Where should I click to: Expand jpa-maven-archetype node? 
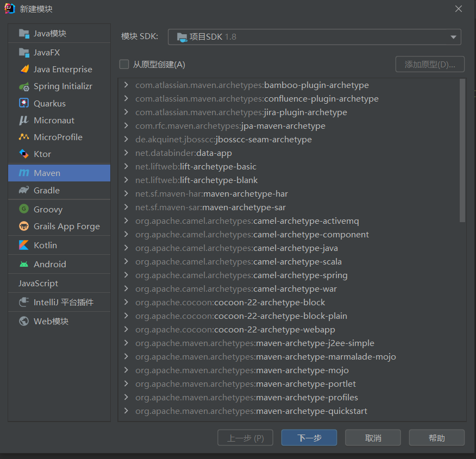[x=126, y=125]
